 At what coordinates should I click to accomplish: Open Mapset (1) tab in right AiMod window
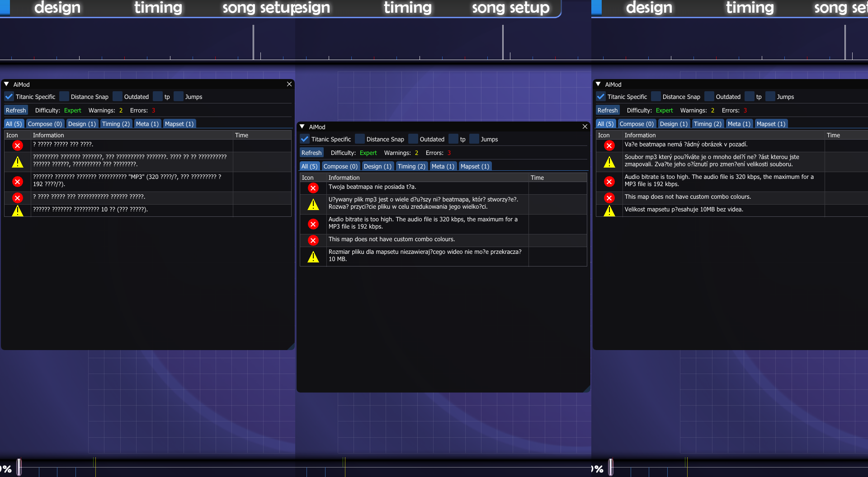pyautogui.click(x=771, y=124)
